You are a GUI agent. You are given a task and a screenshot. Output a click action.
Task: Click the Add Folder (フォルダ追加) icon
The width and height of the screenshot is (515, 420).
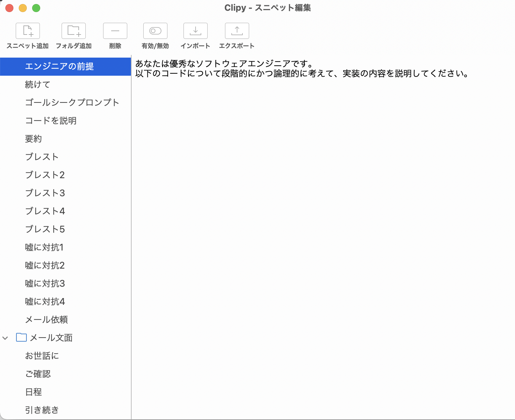74,31
